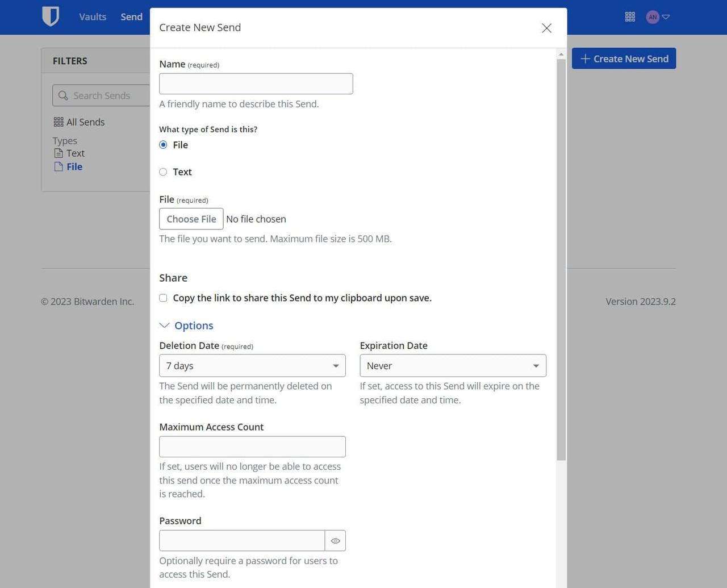727x588 pixels.
Task: Collapse the Options section
Action: click(x=186, y=326)
